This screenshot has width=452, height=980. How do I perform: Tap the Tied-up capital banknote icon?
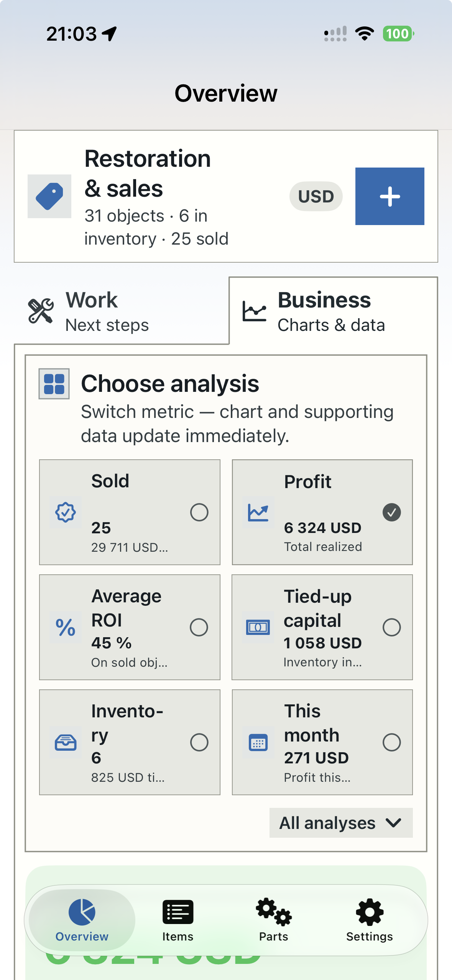click(x=258, y=627)
